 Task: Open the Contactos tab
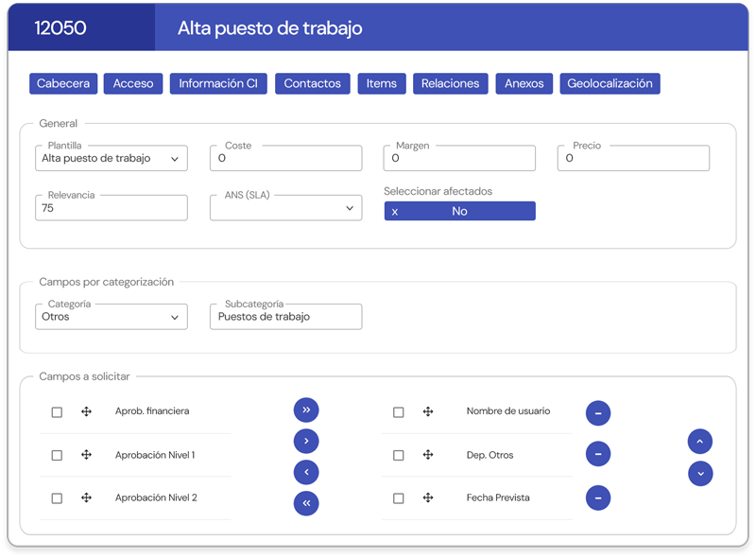(x=313, y=83)
